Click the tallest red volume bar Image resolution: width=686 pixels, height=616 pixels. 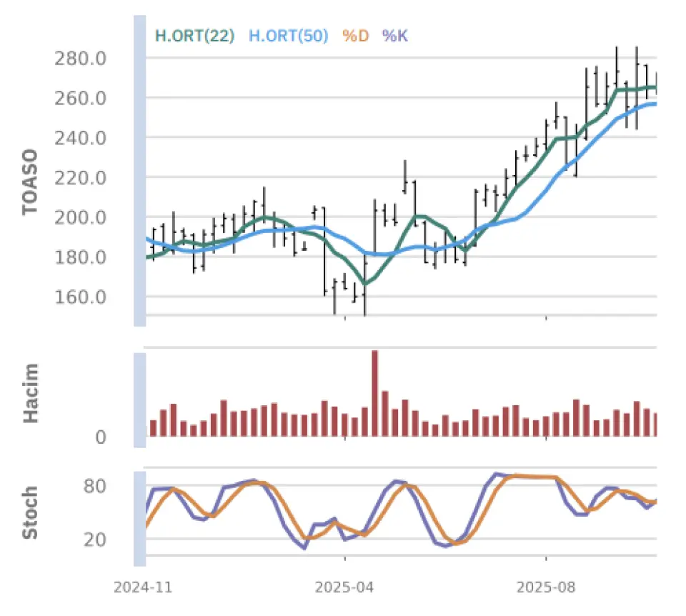pyautogui.click(x=374, y=393)
